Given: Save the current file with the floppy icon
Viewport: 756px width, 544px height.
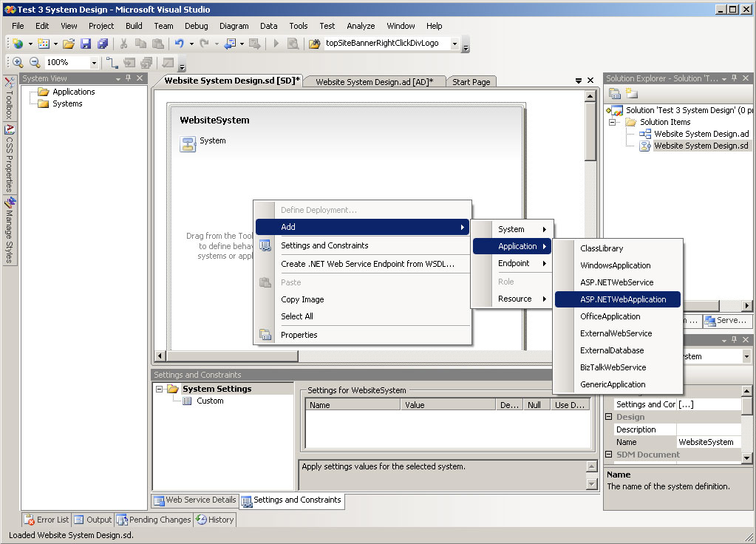Looking at the screenshot, I should click(86, 44).
